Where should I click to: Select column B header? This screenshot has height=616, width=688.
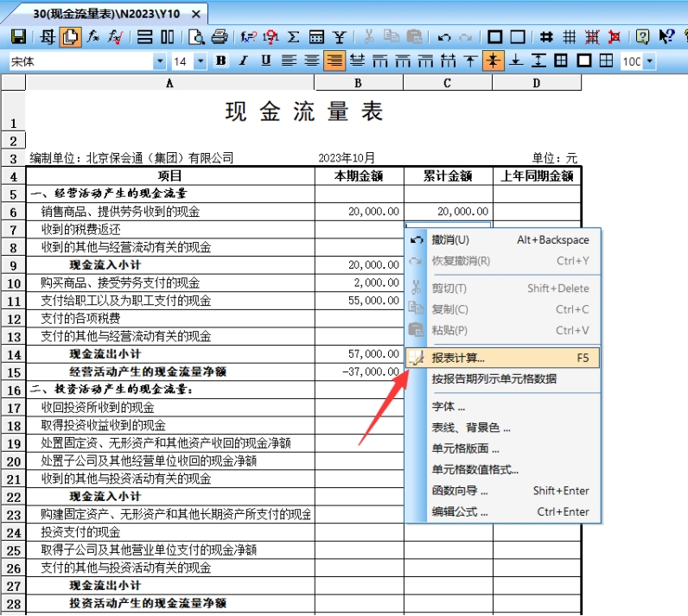[x=358, y=83]
